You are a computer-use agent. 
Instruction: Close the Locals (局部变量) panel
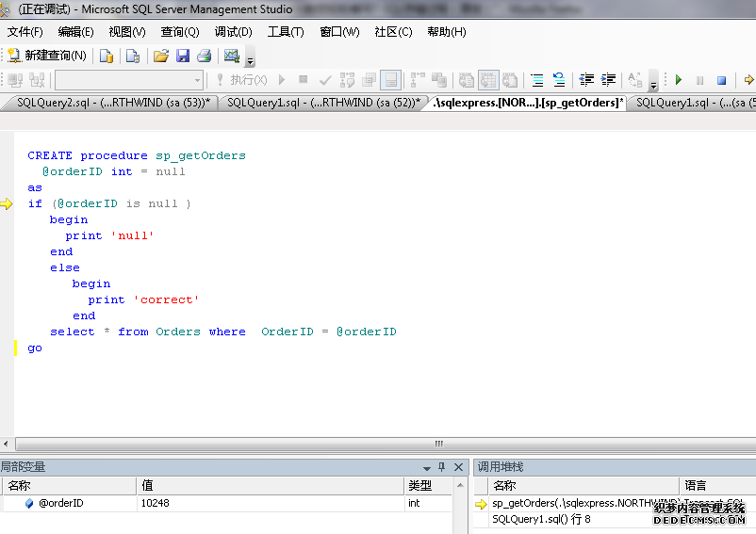click(458, 467)
